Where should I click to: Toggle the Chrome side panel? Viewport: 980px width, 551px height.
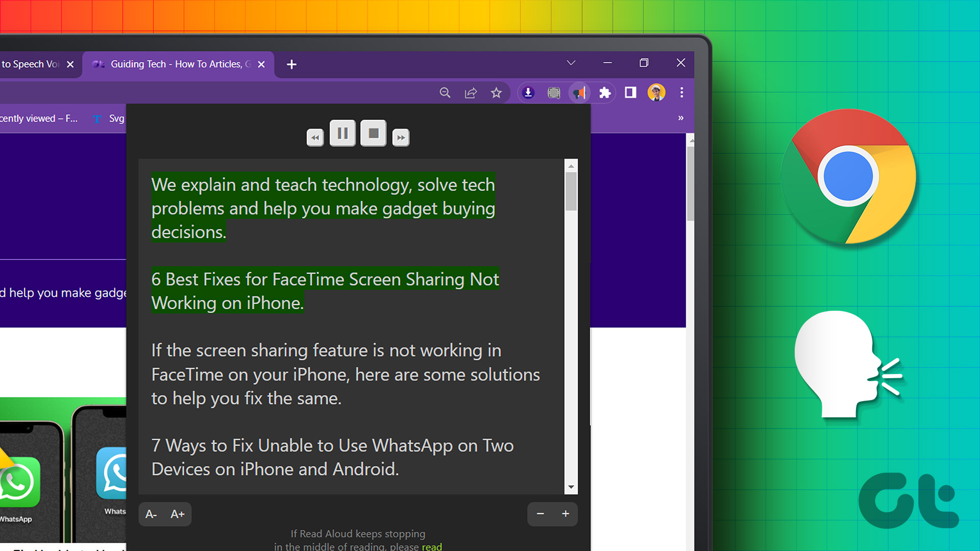click(630, 93)
